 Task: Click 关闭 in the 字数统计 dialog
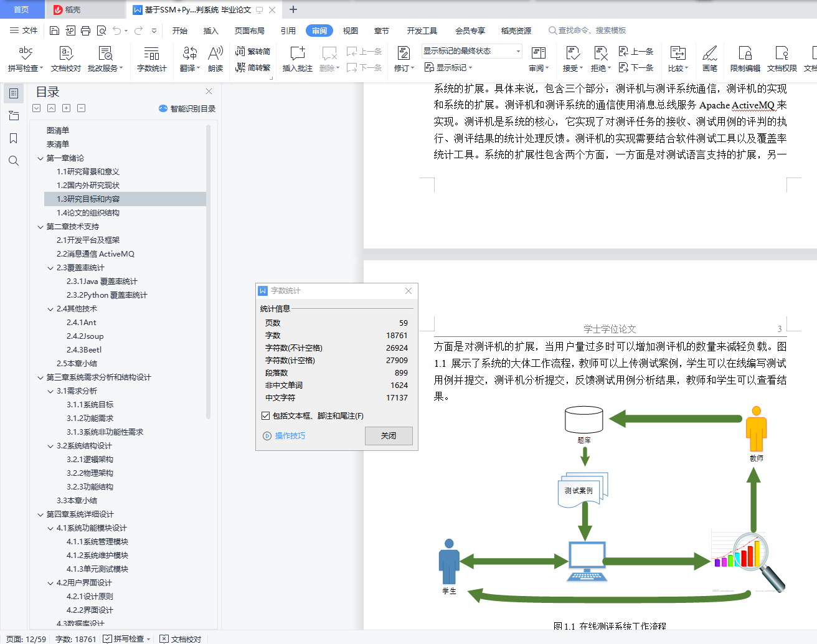(389, 436)
